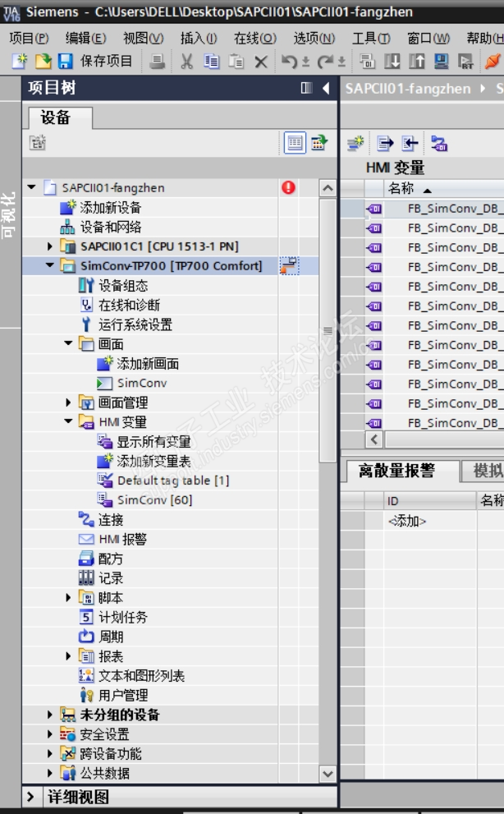Open 用户管理 in the tree
504x814 pixels.
click(x=123, y=695)
